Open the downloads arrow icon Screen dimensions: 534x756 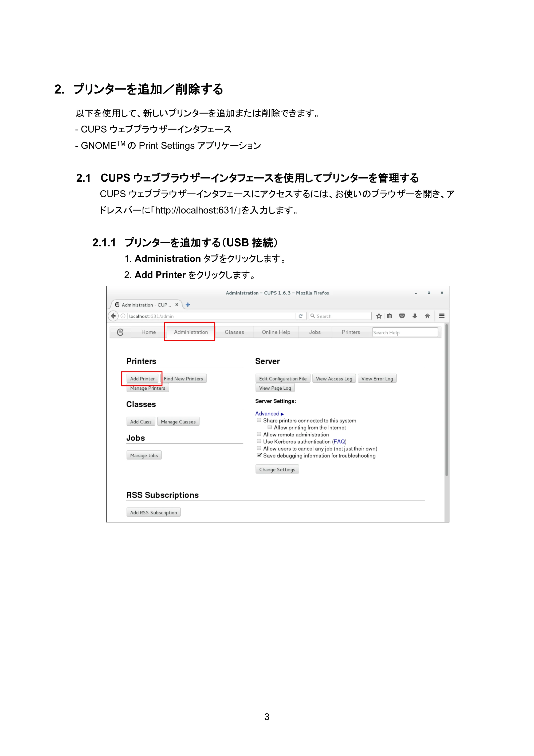coord(415,316)
